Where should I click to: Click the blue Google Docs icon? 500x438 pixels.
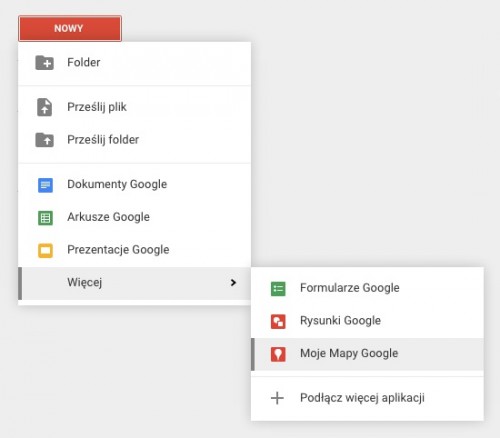45,185
